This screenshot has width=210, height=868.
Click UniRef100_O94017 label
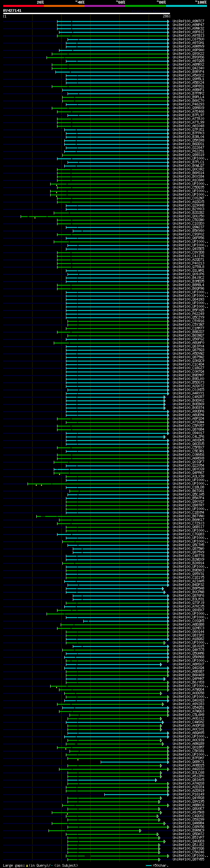click(x=188, y=433)
